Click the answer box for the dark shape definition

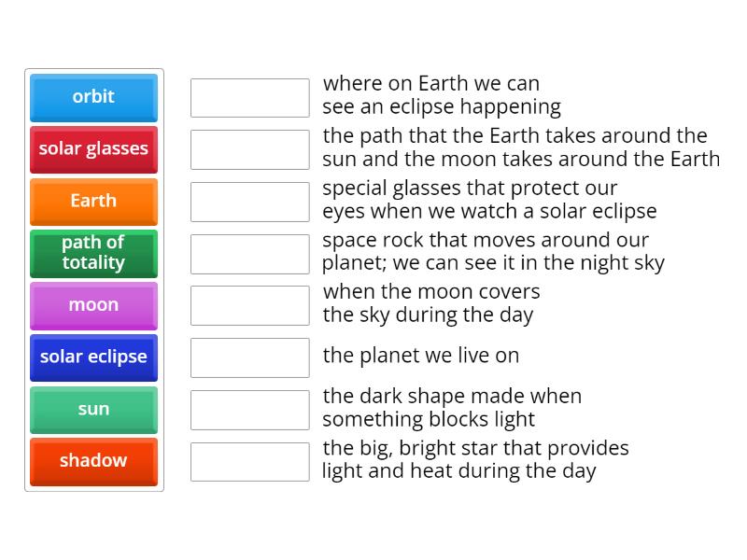[249, 409]
